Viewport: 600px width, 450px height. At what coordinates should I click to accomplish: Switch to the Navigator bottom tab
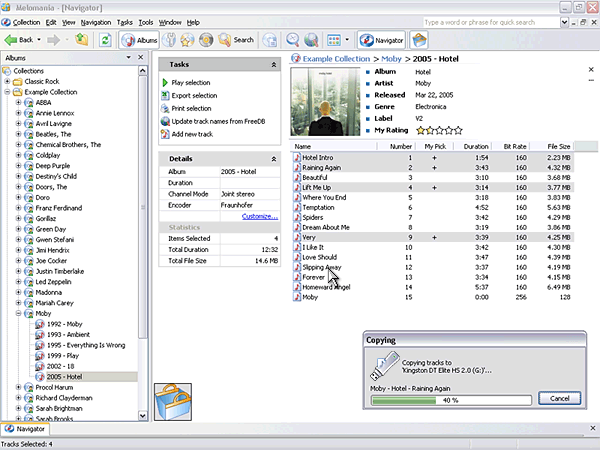(x=25, y=429)
